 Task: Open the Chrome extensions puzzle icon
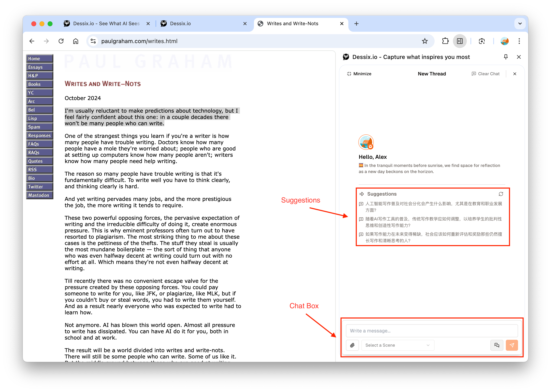(x=445, y=41)
